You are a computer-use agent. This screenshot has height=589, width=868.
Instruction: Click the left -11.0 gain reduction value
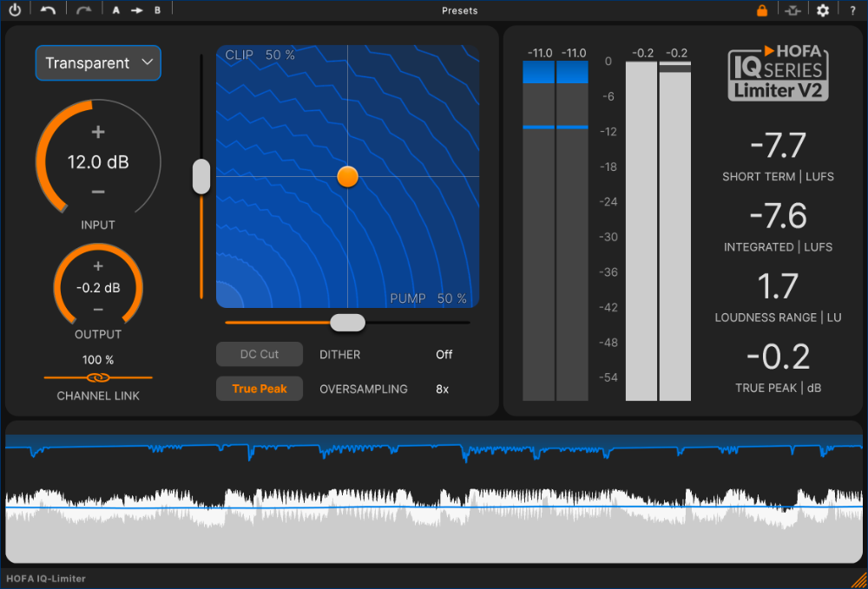coord(540,53)
